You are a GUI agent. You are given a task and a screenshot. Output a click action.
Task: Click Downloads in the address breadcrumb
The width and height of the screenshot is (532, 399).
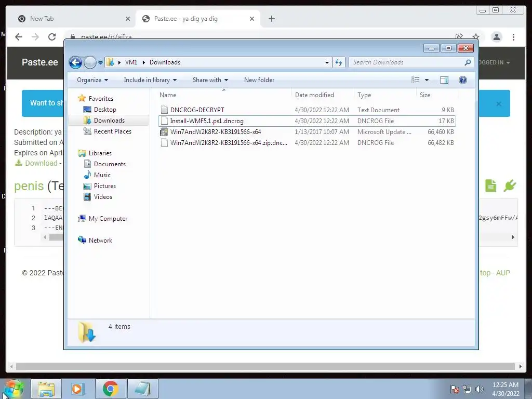pos(165,62)
